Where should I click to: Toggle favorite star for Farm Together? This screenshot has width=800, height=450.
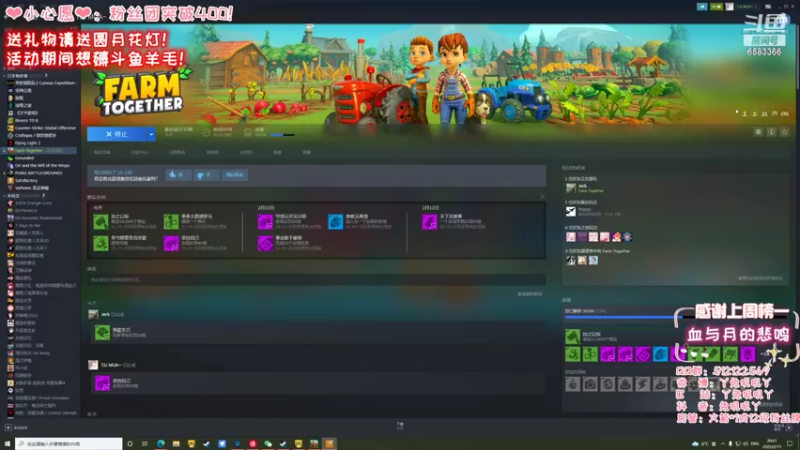tap(785, 132)
